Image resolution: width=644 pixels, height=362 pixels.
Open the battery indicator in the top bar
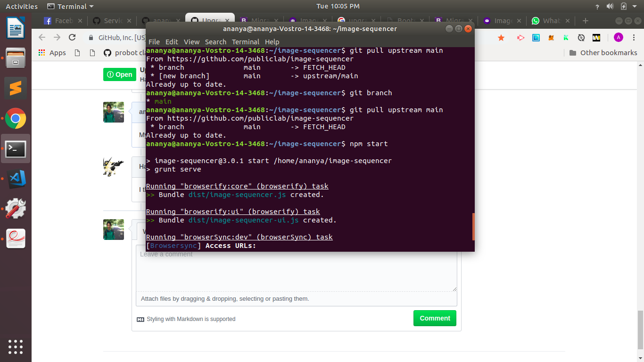[x=624, y=6]
